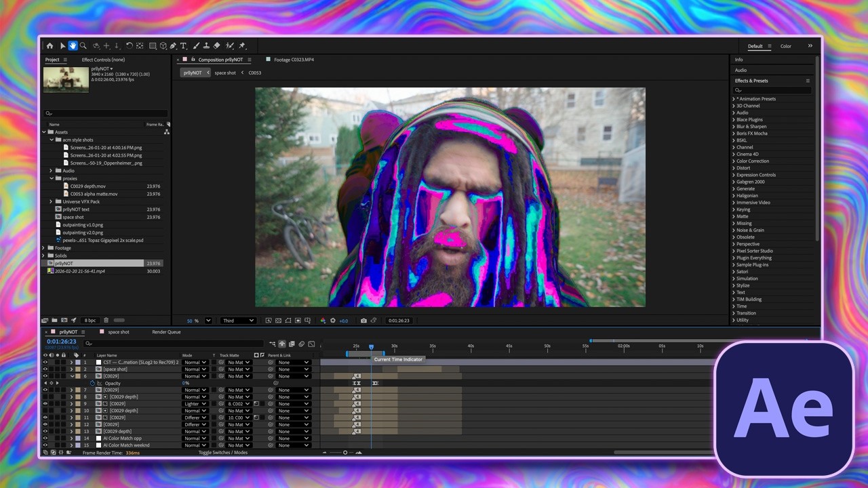Image resolution: width=868 pixels, height=488 pixels.
Task: Select the Puppet Pin tool
Action: tap(242, 45)
